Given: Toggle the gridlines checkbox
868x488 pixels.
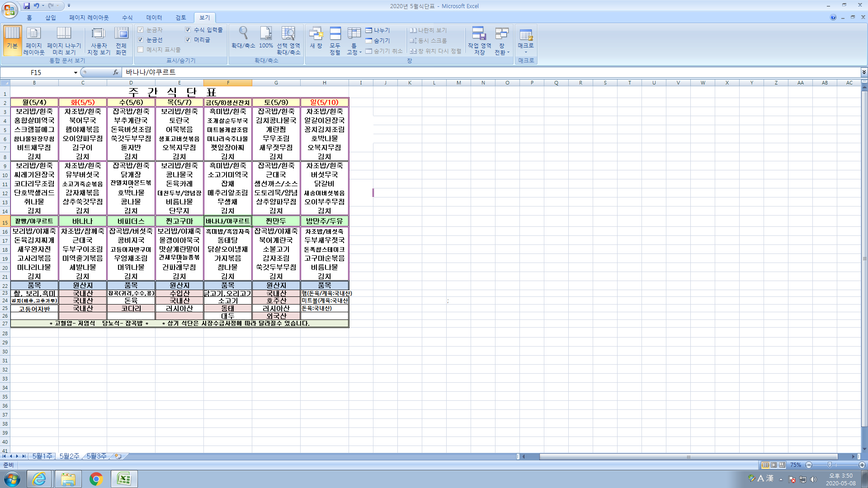Looking at the screenshot, I should [141, 40].
